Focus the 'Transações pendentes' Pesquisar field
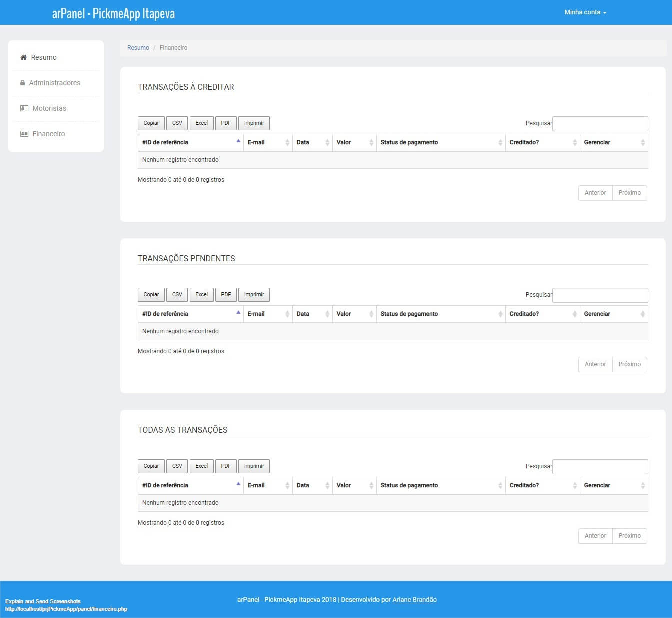Viewport: 672px width, 618px height. 600,295
